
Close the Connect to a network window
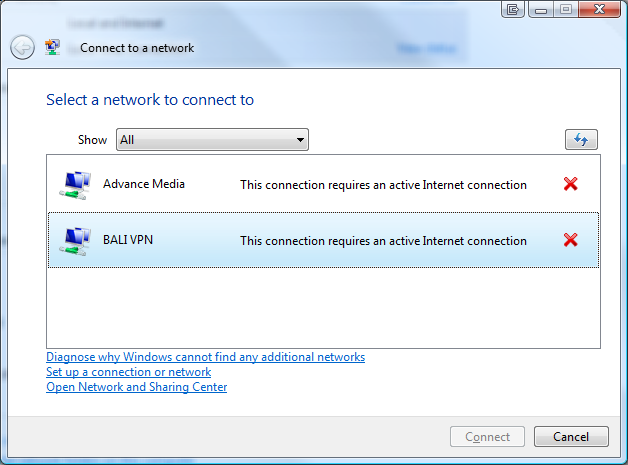(x=599, y=9)
